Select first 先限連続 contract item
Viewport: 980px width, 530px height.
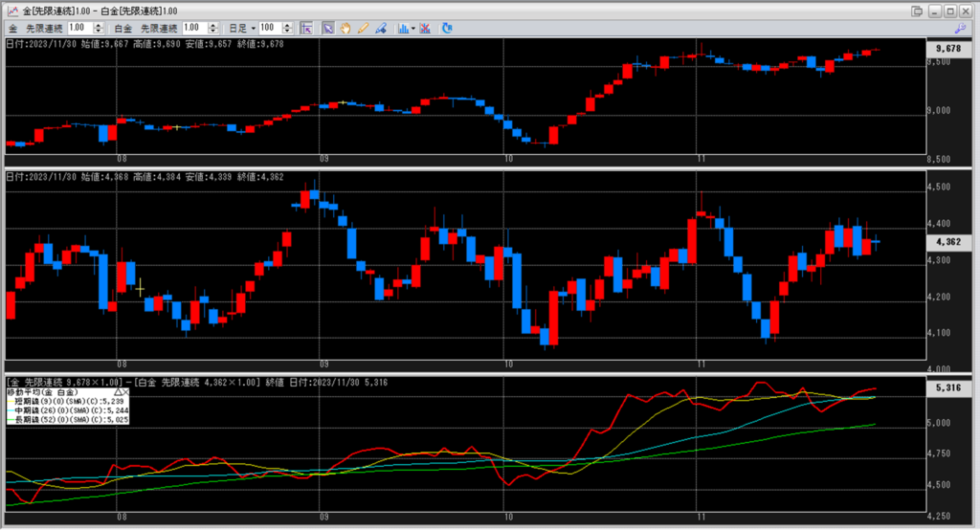[x=44, y=29]
